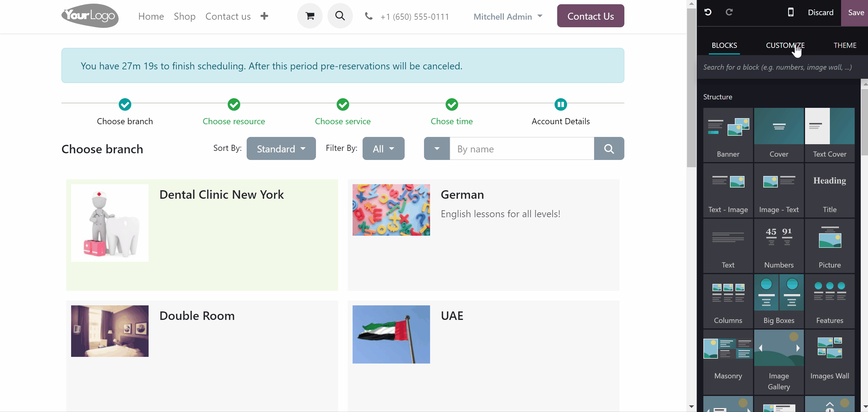The height and width of the screenshot is (412, 868).
Task: Click the plus icon beside Contact us menu
Action: coord(264,16)
